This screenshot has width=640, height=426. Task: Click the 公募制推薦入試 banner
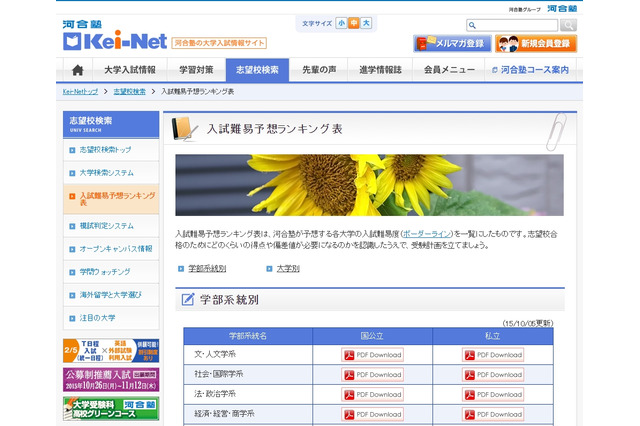(x=111, y=379)
